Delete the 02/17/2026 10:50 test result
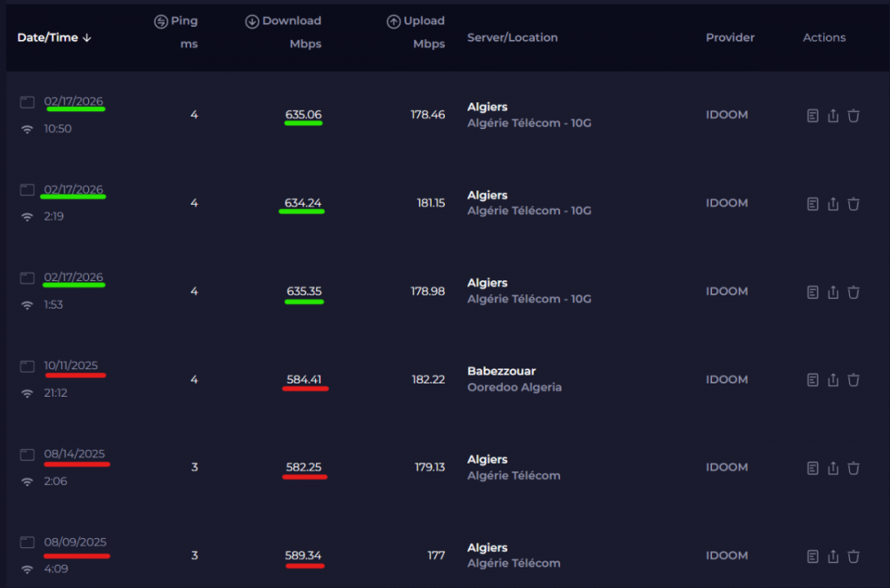 click(x=854, y=116)
